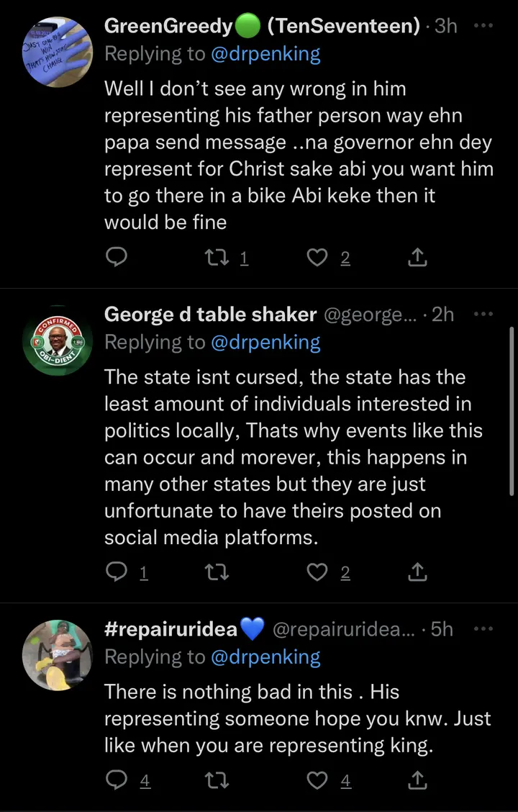This screenshot has height=812, width=518.
Task: Open @drpenking link in #repairuridea's reply
Action: click(265, 657)
